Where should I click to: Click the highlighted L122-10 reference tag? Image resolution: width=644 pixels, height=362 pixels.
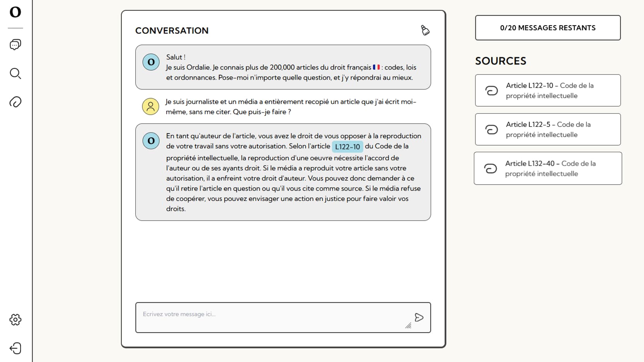347,147
